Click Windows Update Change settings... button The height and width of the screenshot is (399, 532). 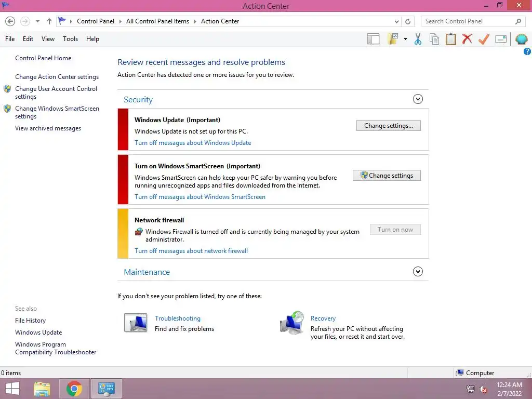pyautogui.click(x=389, y=126)
